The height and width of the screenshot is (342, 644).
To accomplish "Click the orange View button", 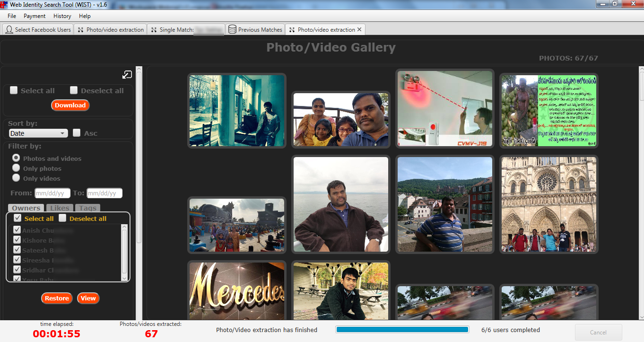I will [x=88, y=298].
